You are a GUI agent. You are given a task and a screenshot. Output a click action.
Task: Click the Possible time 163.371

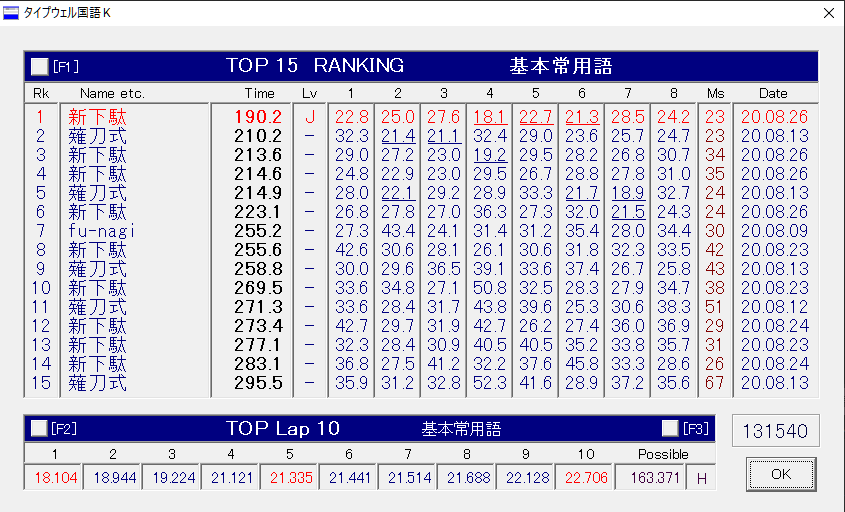click(x=655, y=478)
